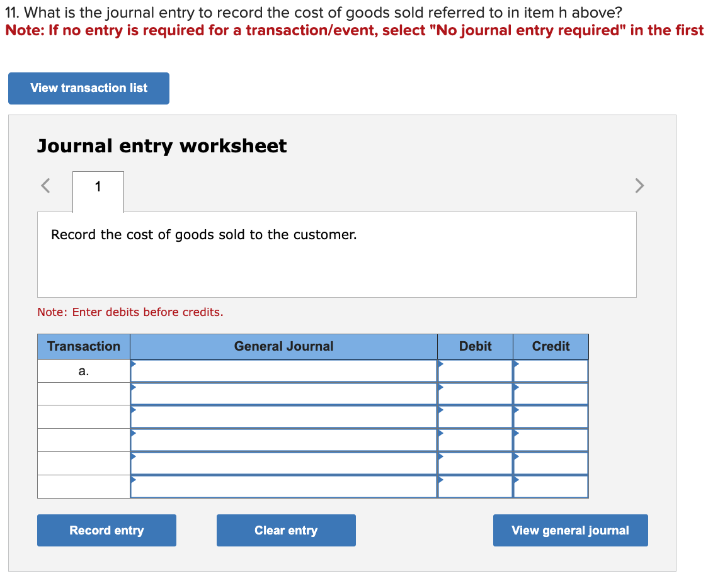Click Credit field in sixth row

(551, 487)
